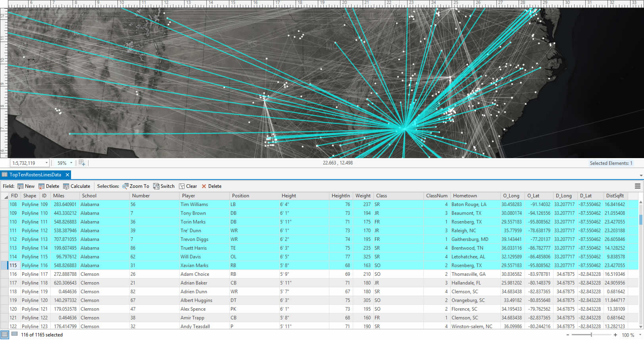Select the FID column header
Viewport: 644px width, 340px height.
coord(14,196)
